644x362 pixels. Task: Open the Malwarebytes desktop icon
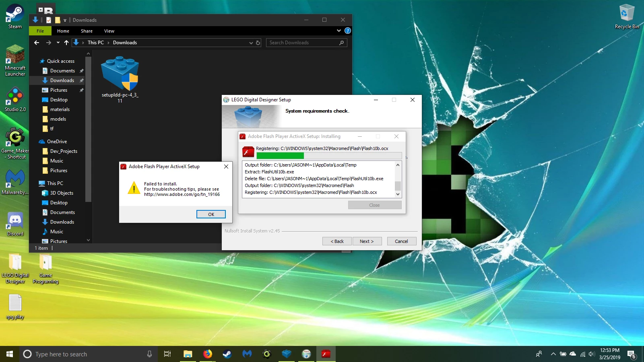coord(15,182)
